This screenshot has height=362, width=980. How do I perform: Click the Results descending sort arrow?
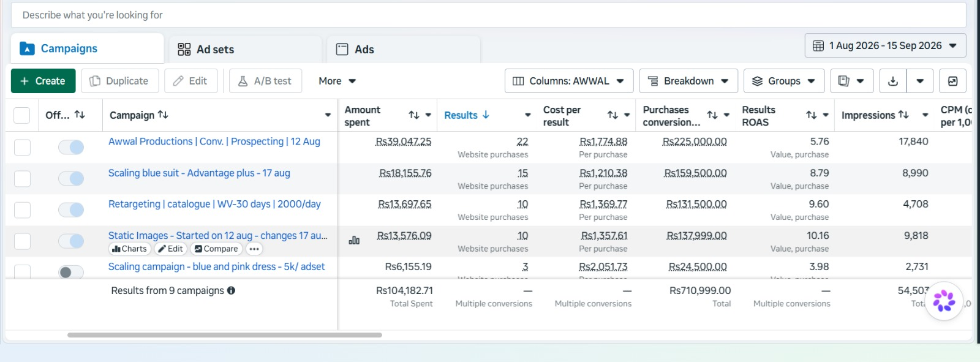(486, 115)
